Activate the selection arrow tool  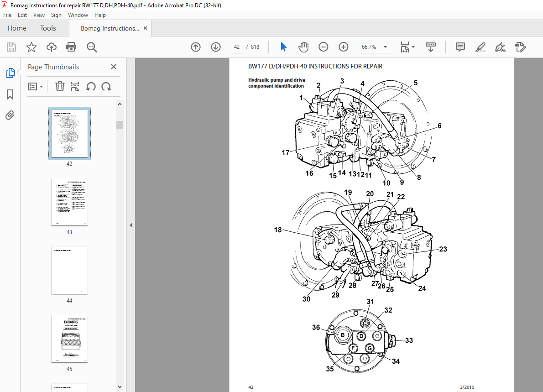[283, 47]
